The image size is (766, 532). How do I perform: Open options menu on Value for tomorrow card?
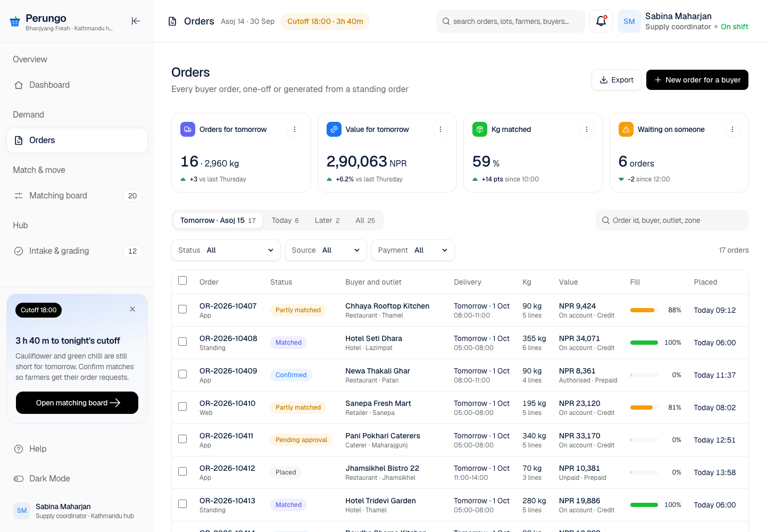440,129
